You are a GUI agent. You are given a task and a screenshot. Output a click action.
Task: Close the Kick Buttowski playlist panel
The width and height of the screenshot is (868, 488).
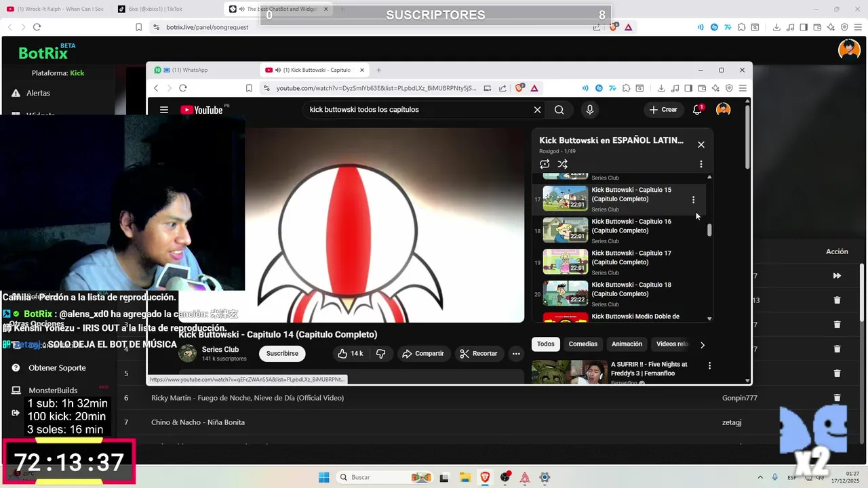[701, 144]
